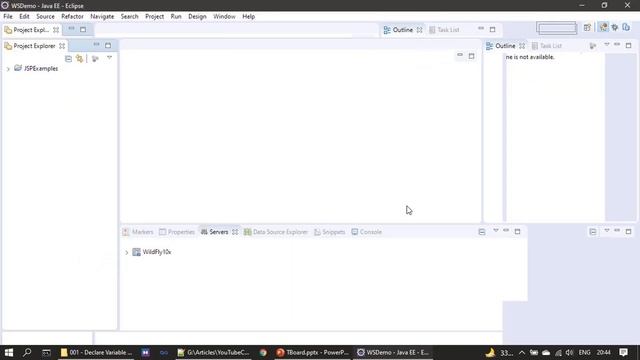
Task: Open the notification center icon
Action: coord(623,352)
